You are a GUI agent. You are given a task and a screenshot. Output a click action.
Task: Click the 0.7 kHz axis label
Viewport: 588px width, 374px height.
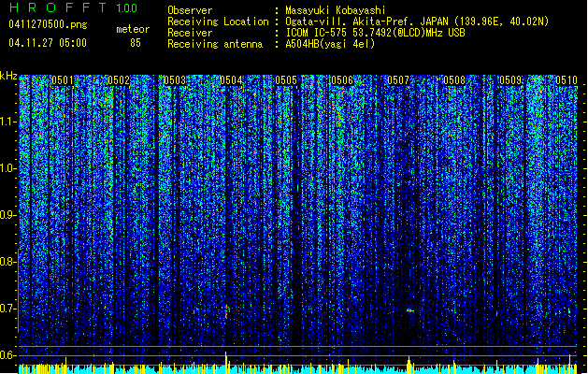[7, 309]
